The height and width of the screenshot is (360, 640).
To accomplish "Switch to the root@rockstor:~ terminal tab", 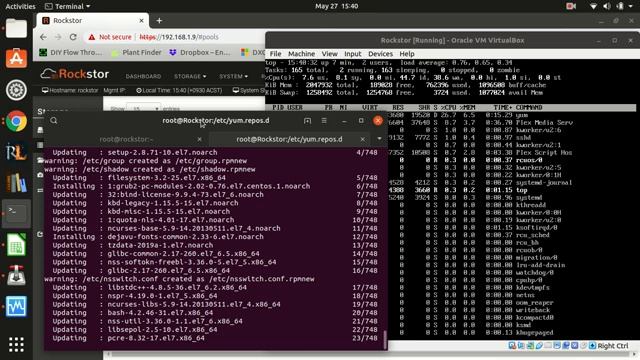I will pyautogui.click(x=126, y=139).
